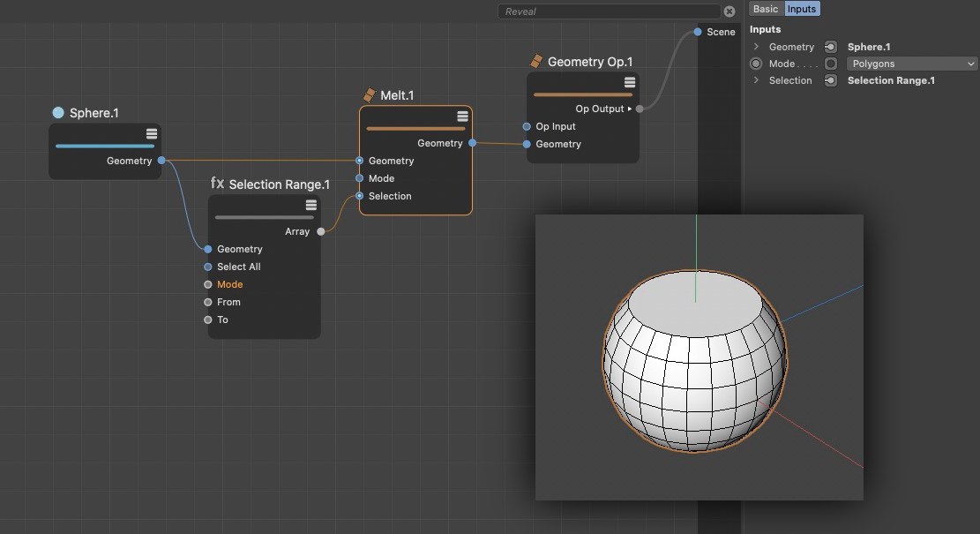
Task: Select the Geometry Op.1 node title
Action: click(590, 62)
